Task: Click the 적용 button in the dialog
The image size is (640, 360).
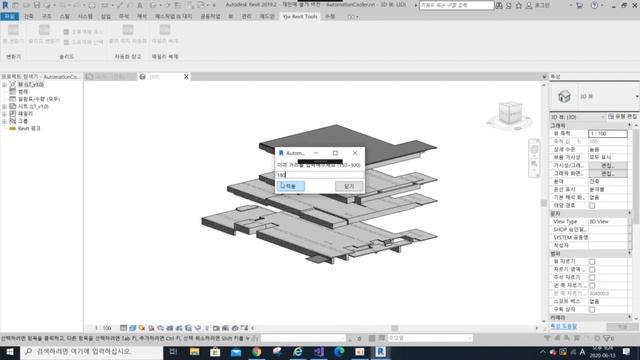Action: coord(290,187)
